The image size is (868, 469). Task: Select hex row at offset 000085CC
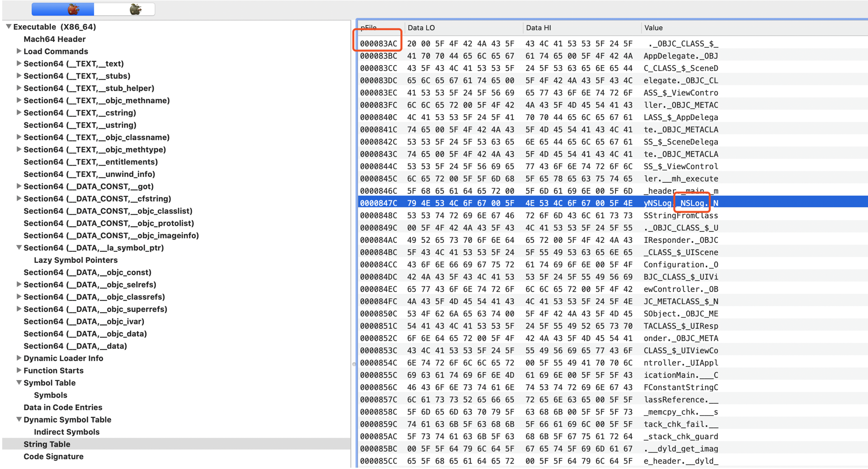[x=613, y=461]
